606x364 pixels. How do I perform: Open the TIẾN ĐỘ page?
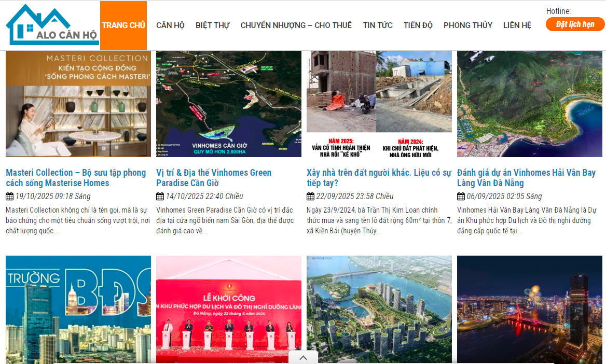[x=418, y=25]
